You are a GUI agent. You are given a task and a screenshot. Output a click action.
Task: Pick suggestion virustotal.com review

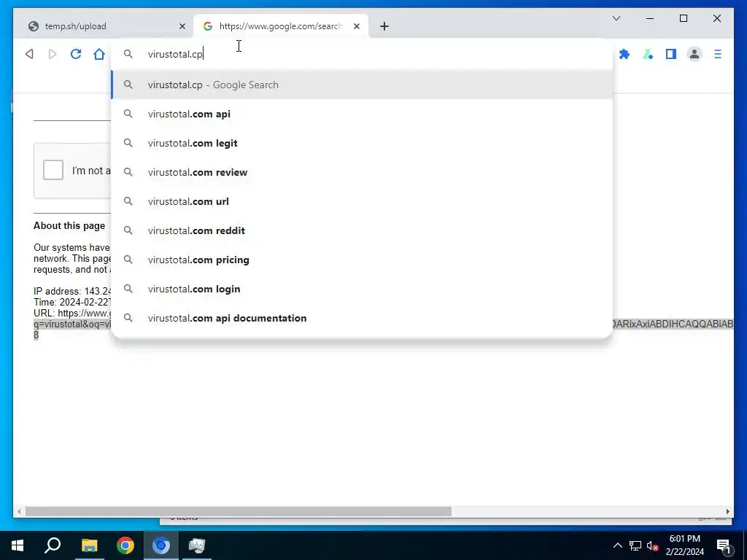[362, 172]
